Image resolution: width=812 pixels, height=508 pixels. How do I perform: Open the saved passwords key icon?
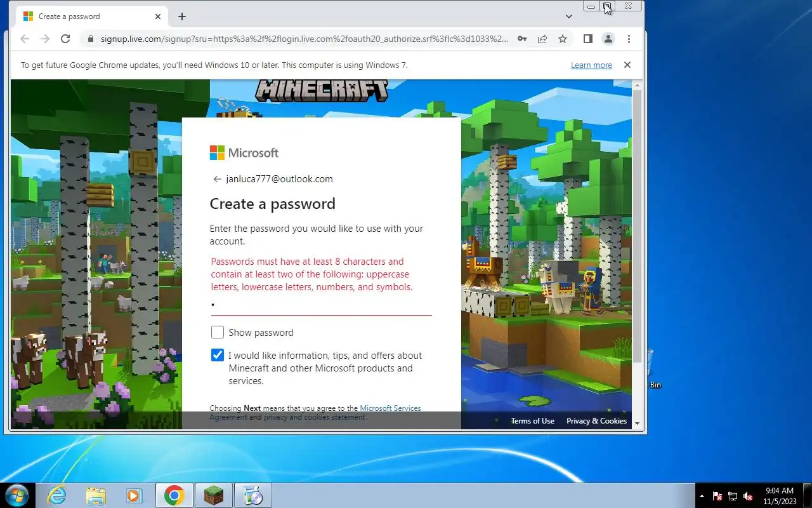[521, 39]
